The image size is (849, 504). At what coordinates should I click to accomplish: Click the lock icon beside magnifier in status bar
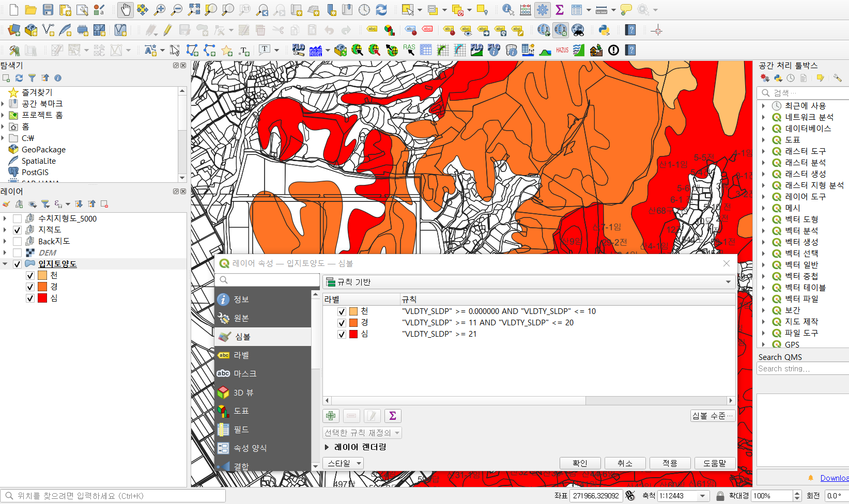coord(720,496)
